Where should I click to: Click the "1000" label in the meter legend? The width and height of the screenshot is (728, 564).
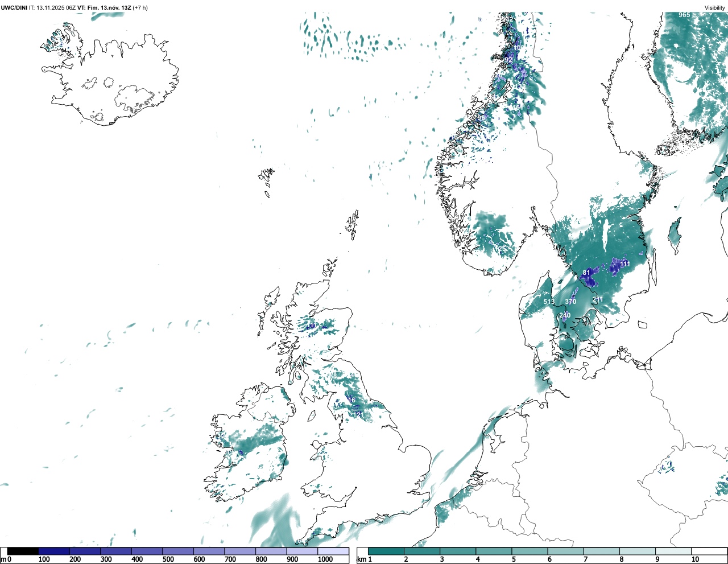[x=325, y=559]
